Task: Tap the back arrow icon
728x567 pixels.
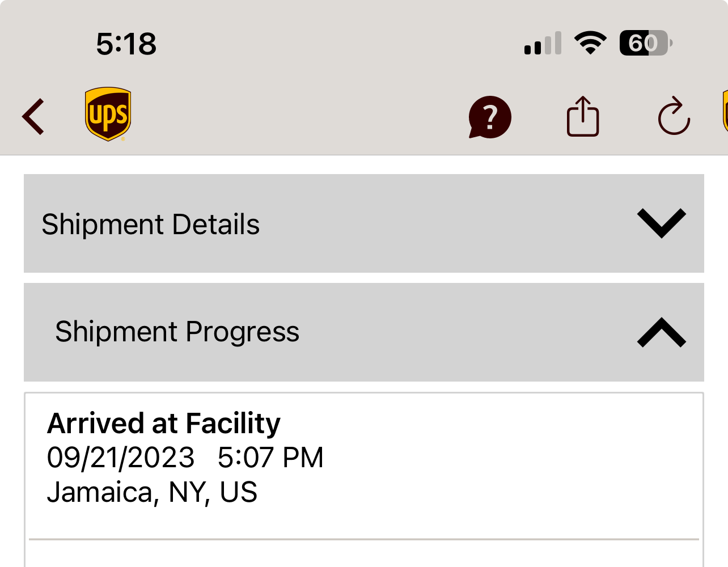Action: point(33,117)
